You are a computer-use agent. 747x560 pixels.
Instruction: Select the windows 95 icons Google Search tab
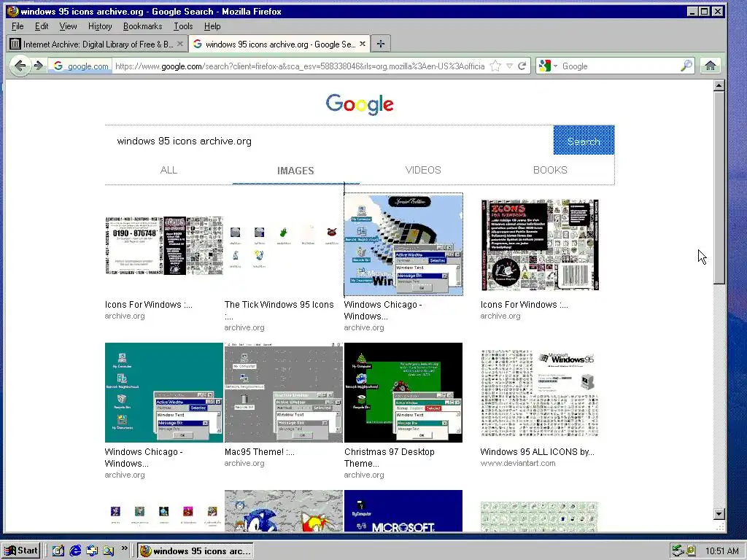[279, 44]
